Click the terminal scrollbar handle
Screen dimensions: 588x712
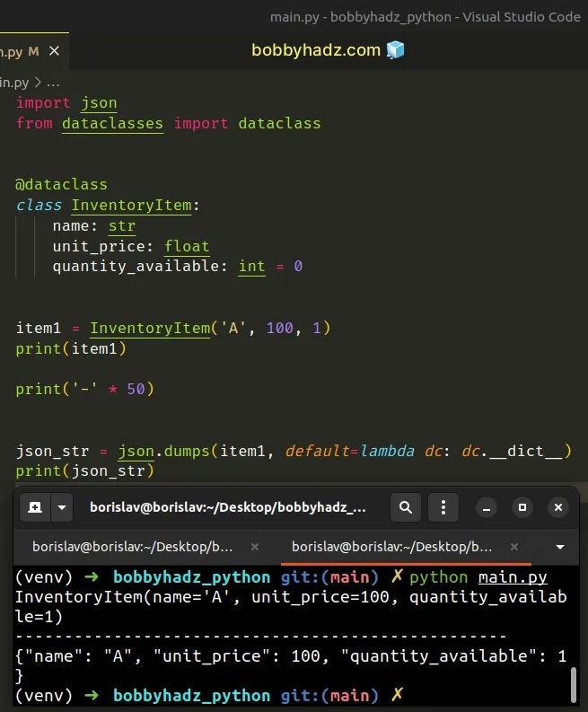[x=574, y=685]
